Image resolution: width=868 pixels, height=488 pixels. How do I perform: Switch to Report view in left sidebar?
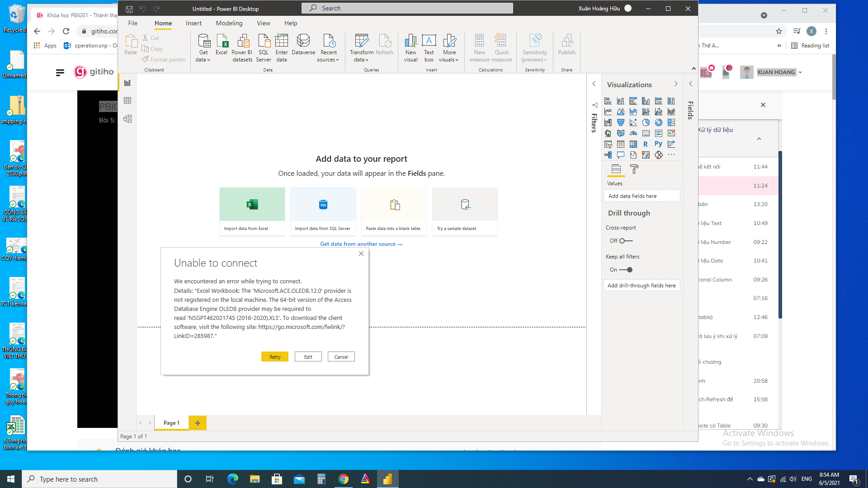127,83
